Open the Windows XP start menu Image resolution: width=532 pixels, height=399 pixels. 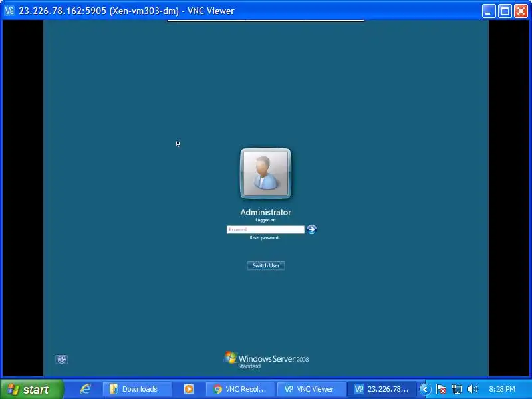(x=31, y=389)
